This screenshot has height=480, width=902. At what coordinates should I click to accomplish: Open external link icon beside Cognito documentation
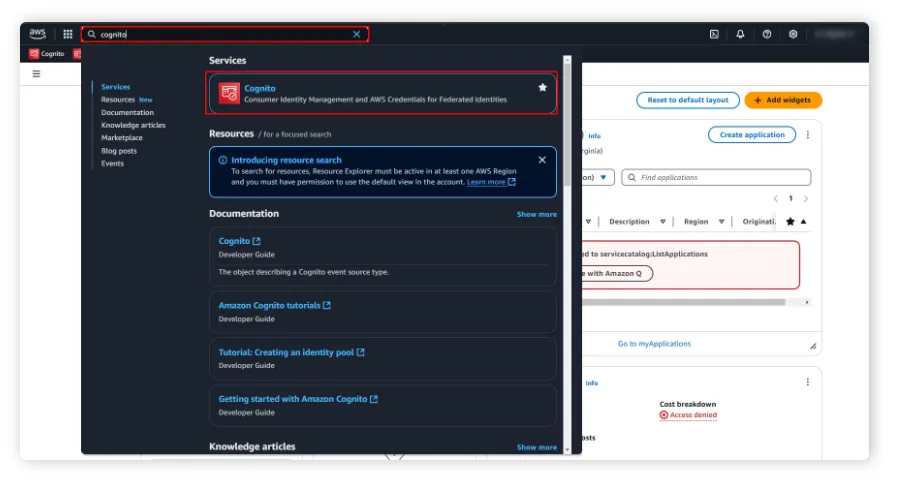click(x=257, y=241)
